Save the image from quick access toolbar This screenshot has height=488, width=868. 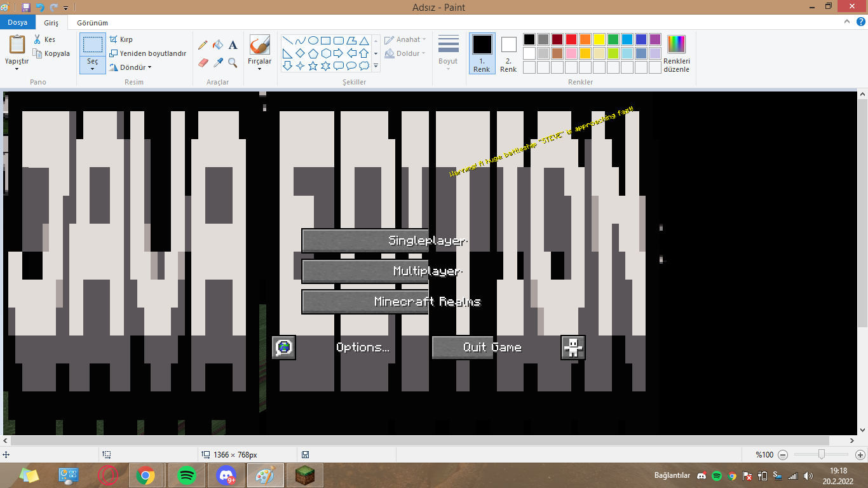point(26,7)
